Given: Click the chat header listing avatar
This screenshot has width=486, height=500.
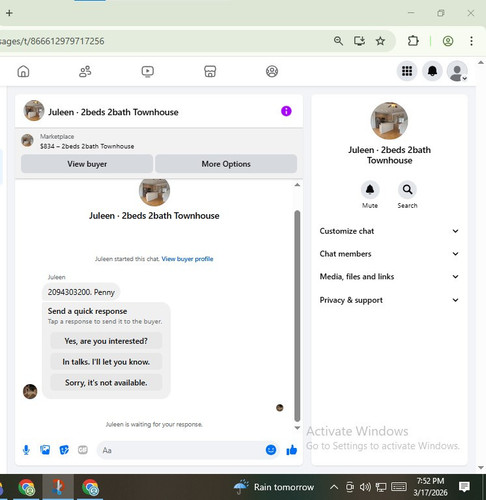Looking at the screenshot, I should tap(34, 110).
